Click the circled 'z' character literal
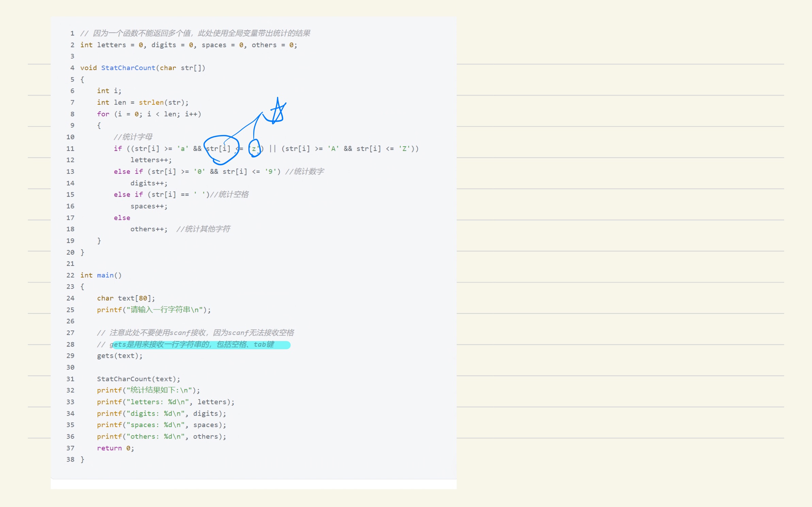812x507 pixels. click(254, 149)
